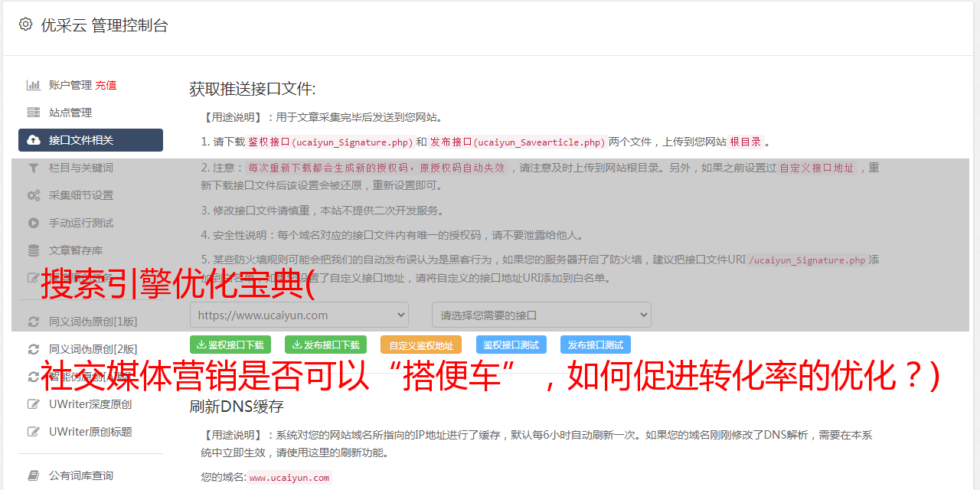Click the edit icon for UWriter深度原创
Screen dimensions: 980x490
pyautogui.click(x=34, y=404)
